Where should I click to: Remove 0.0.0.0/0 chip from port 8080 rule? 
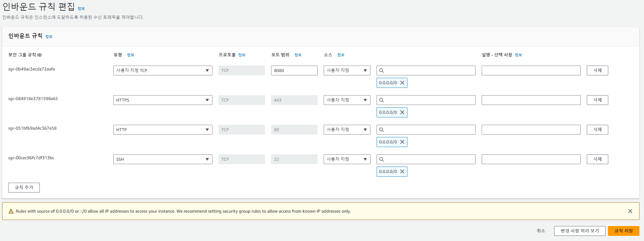coord(402,83)
